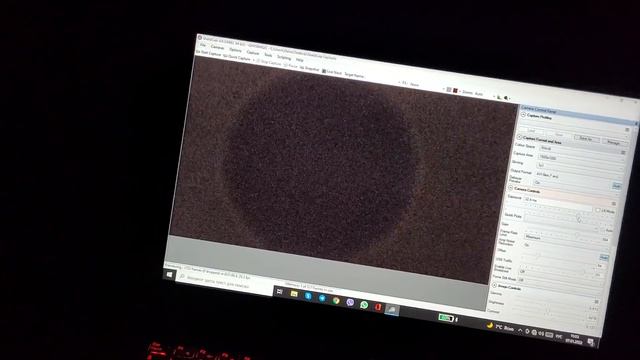Viewport: 640px width, 360px height.
Task: Collapse the Image Controls section
Action: pos(494,285)
